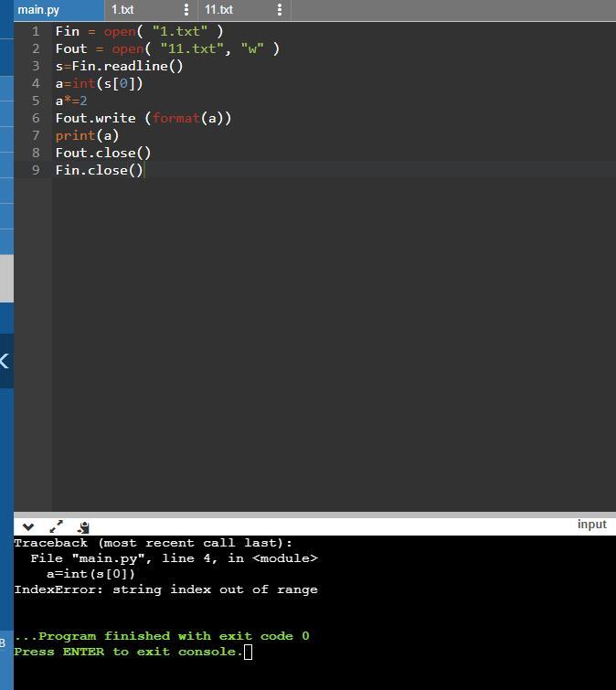
Task: Click line number 1 in the gutter
Action: click(x=36, y=31)
